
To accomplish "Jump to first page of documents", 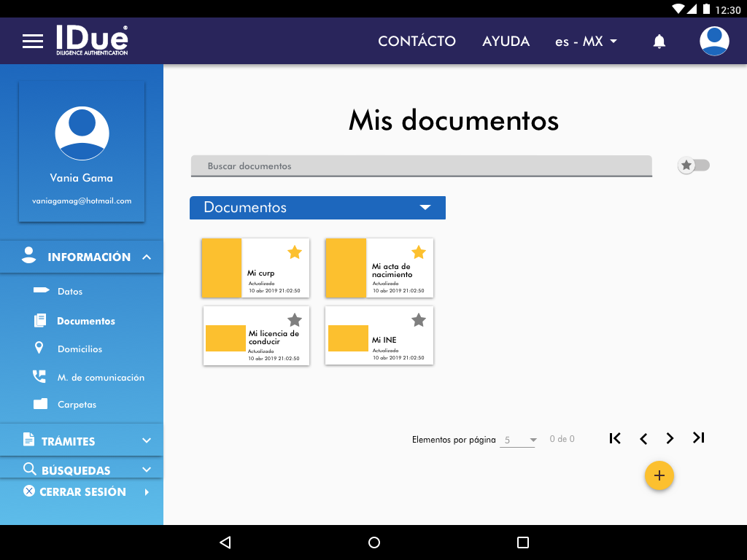I will [x=615, y=438].
